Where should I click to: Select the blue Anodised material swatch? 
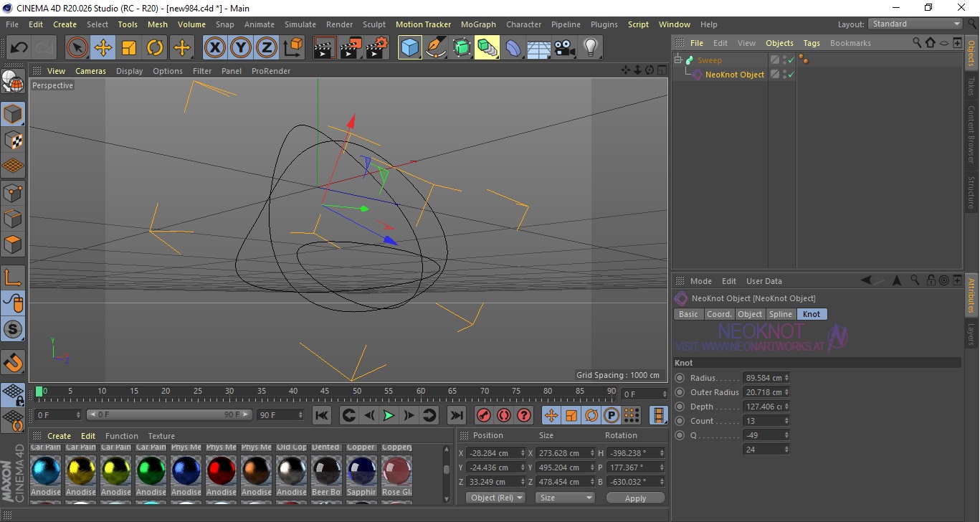[46, 471]
